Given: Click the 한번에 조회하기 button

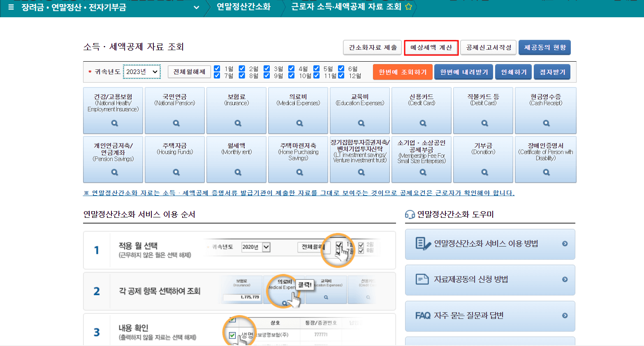Looking at the screenshot, I should [x=403, y=72].
